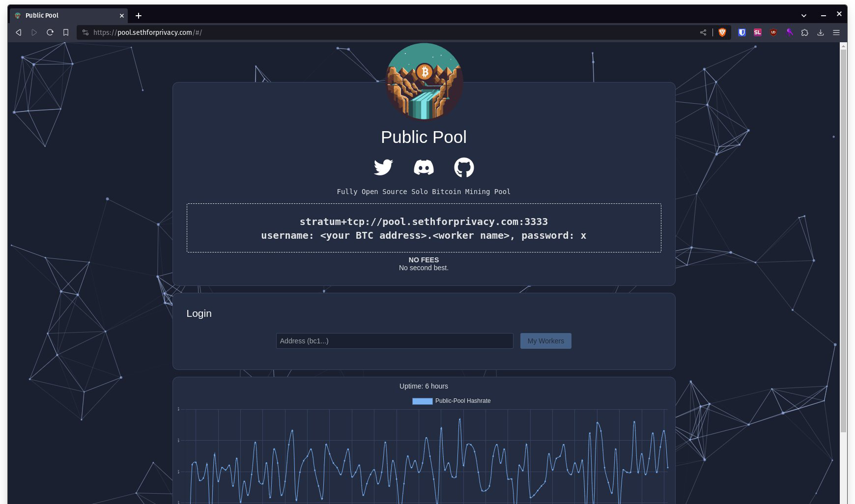Click the Public Pool logo image
The image size is (855, 504).
pos(424,81)
